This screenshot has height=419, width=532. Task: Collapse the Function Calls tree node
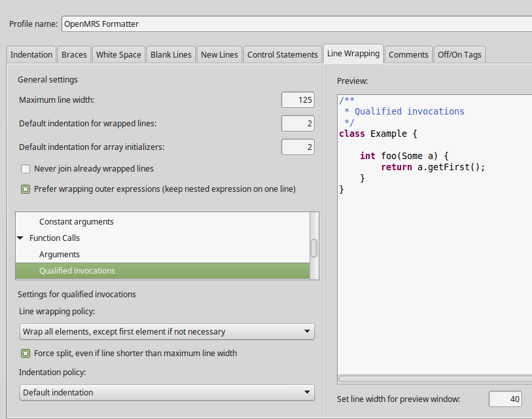pos(21,238)
